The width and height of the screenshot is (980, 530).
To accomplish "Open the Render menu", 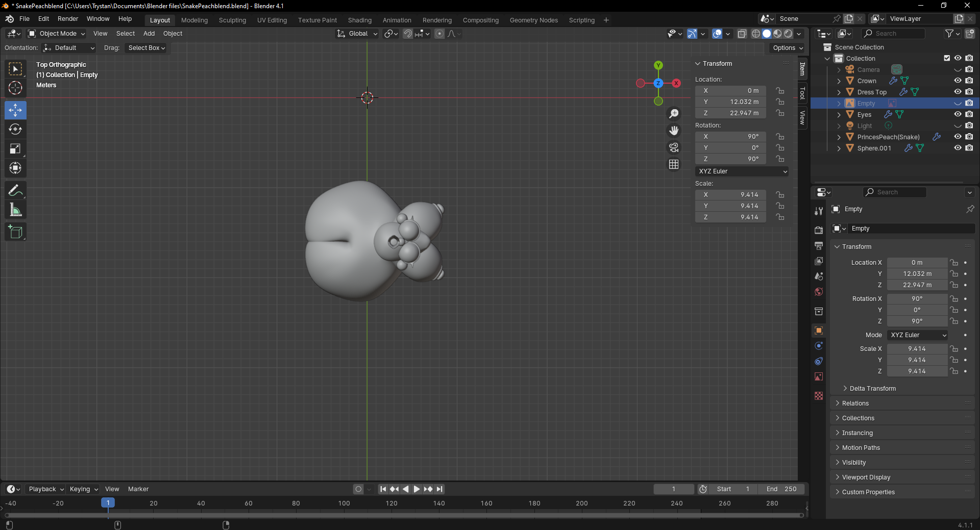I will (x=68, y=19).
